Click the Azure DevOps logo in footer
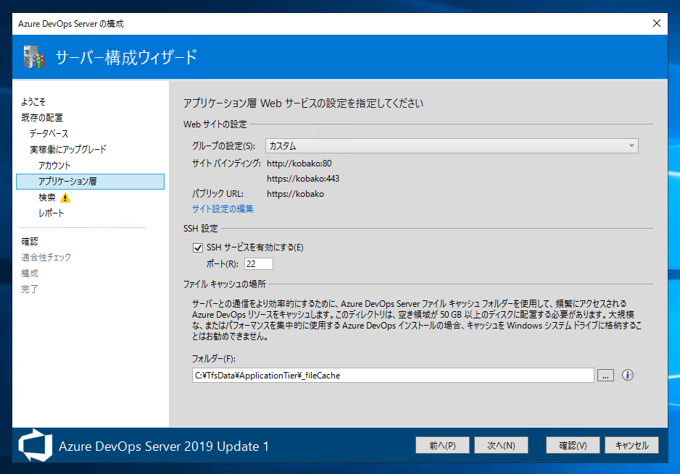 [35, 445]
